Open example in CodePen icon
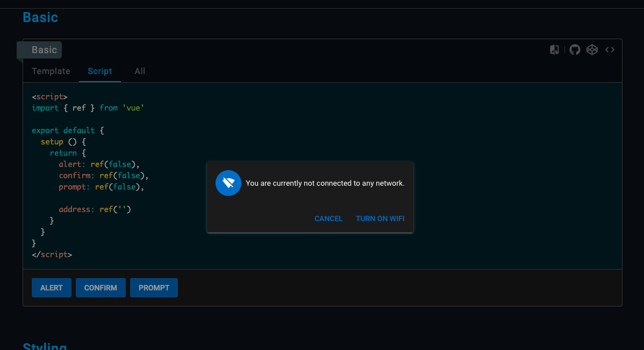The image size is (644, 350). pos(592,50)
